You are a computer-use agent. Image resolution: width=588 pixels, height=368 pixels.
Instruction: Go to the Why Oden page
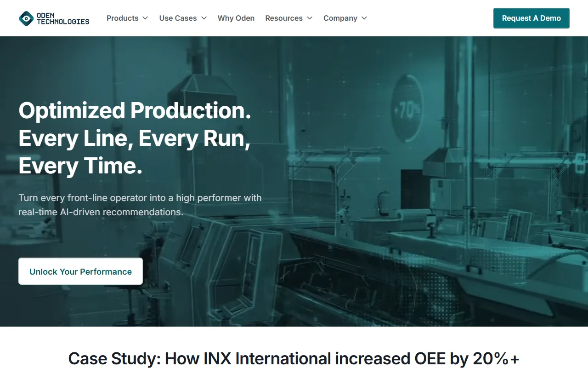coord(236,18)
